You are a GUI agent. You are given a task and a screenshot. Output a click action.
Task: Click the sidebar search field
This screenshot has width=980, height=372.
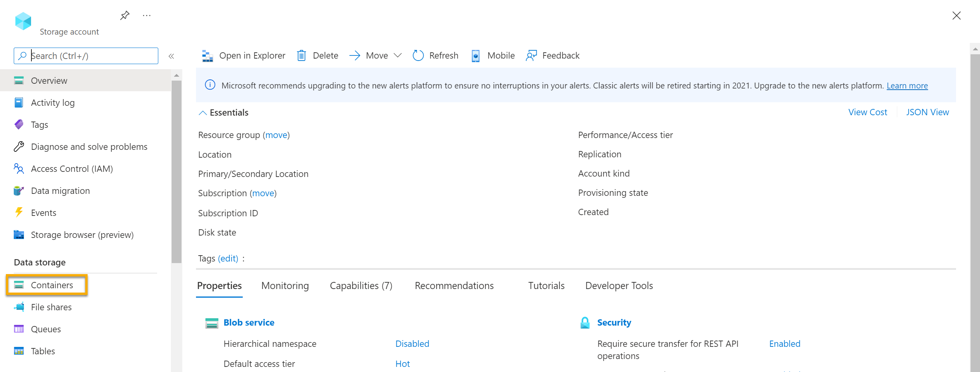click(x=90, y=56)
